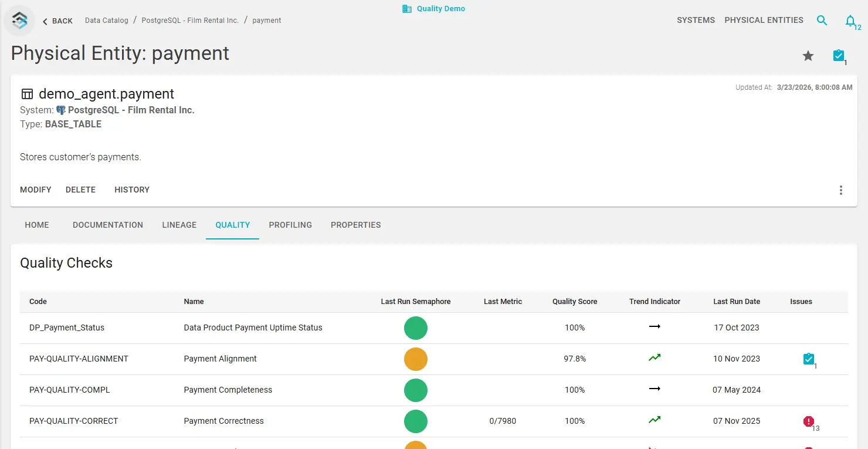Screen dimensions: 868x449
Task: Click the orange semaphore for Payment Alignment
Action: [416, 359]
